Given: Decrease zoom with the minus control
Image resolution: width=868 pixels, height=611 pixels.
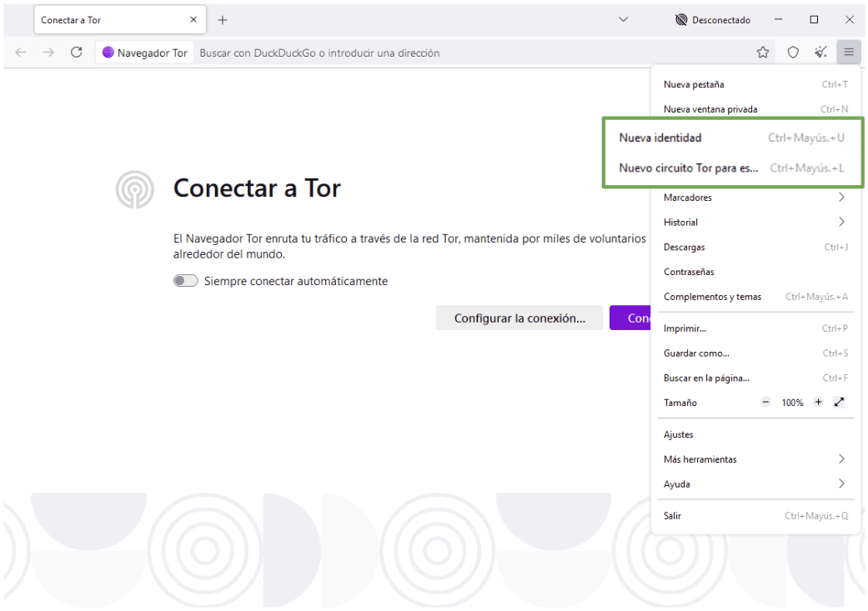Looking at the screenshot, I should click(765, 402).
